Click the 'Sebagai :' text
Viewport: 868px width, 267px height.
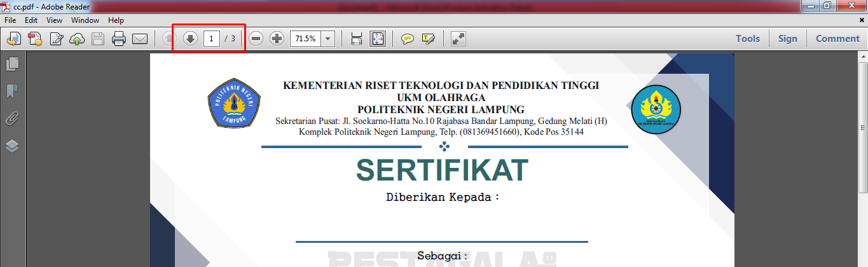(443, 256)
